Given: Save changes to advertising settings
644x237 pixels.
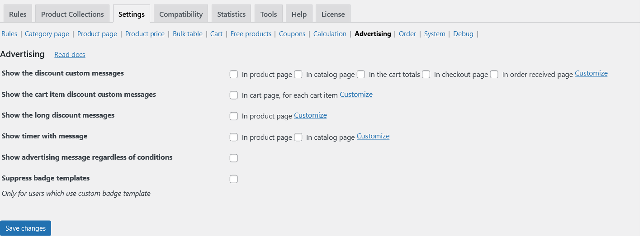Looking at the screenshot, I should (x=26, y=228).
